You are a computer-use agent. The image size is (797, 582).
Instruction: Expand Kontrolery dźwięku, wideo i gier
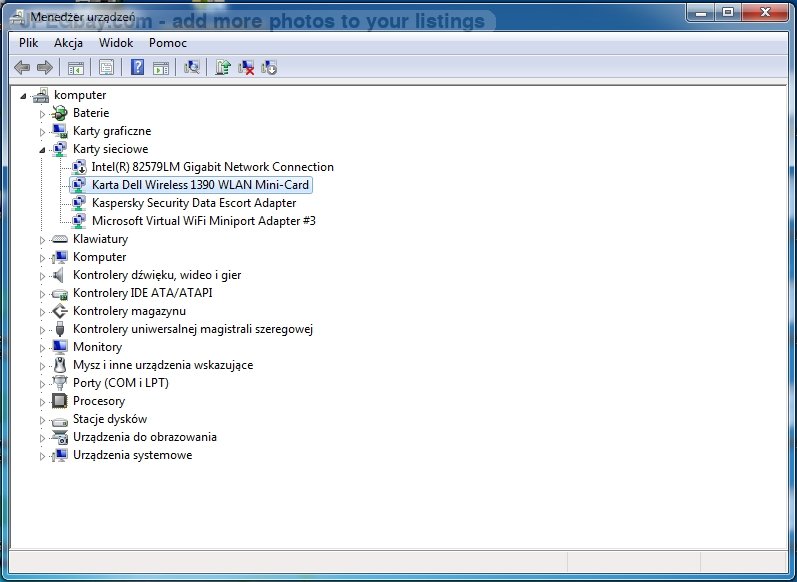(x=42, y=276)
